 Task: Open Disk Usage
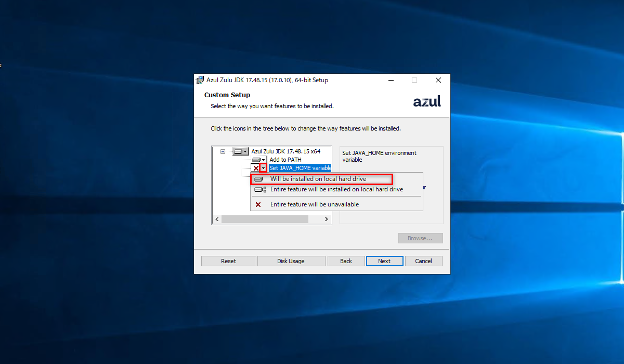[x=291, y=261]
